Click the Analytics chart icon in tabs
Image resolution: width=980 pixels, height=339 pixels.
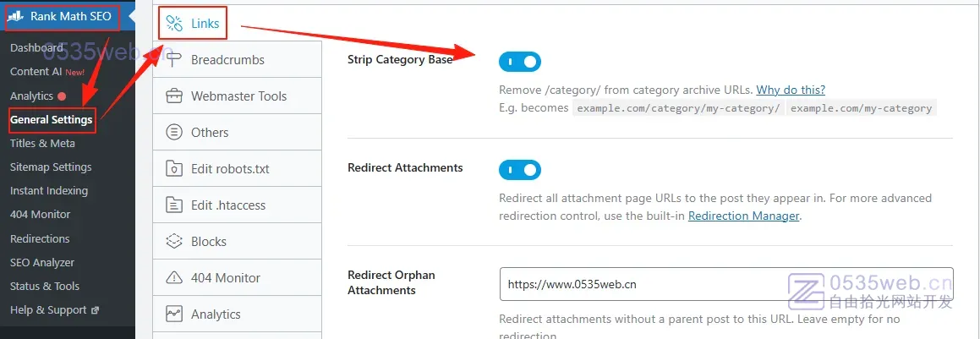(175, 314)
